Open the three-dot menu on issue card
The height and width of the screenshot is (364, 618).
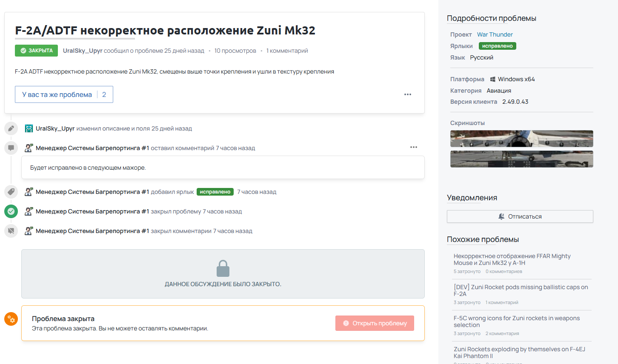pyautogui.click(x=407, y=94)
